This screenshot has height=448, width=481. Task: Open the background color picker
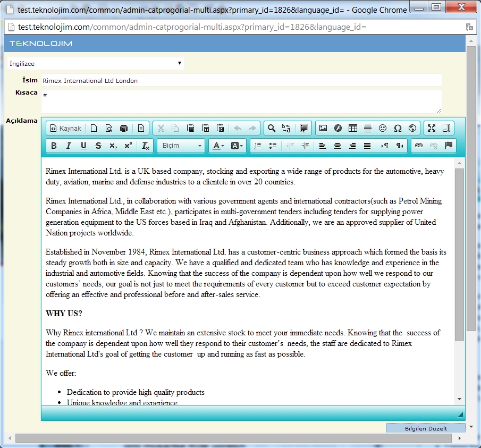point(237,146)
